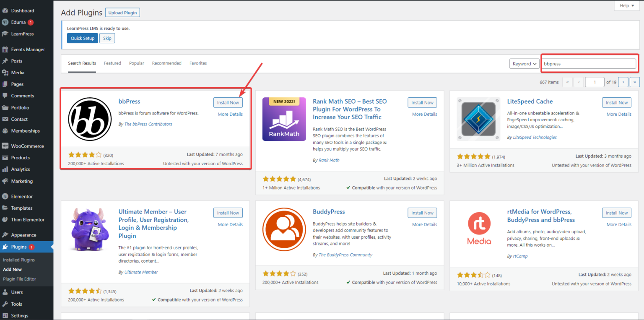Click the Elementor logo icon
Image resolution: width=644 pixels, height=320 pixels.
(x=5, y=196)
